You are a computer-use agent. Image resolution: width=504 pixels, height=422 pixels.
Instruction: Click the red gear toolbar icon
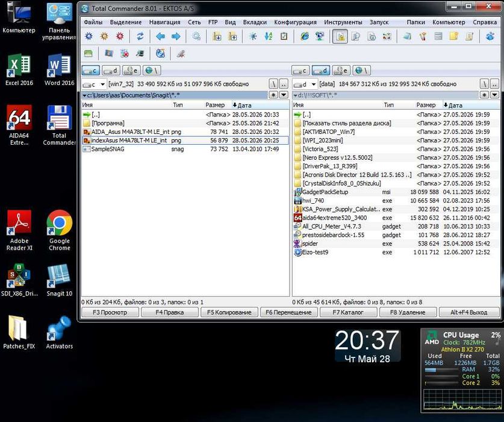(120, 36)
